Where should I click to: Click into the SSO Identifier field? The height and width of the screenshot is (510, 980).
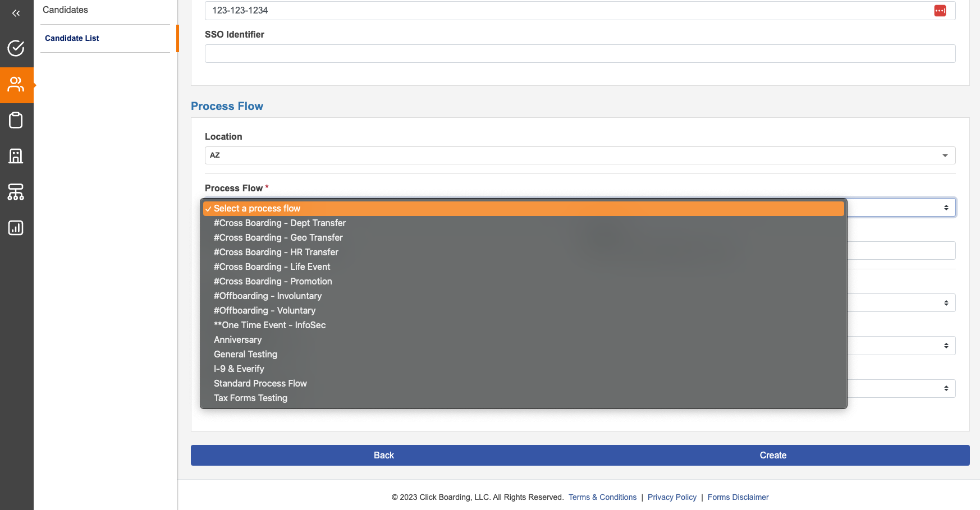(579, 54)
